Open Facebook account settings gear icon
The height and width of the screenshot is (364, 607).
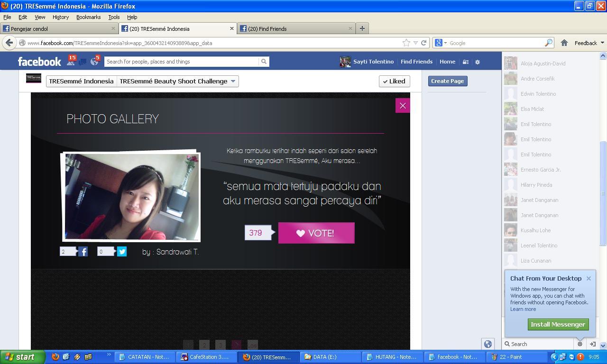coord(478,62)
